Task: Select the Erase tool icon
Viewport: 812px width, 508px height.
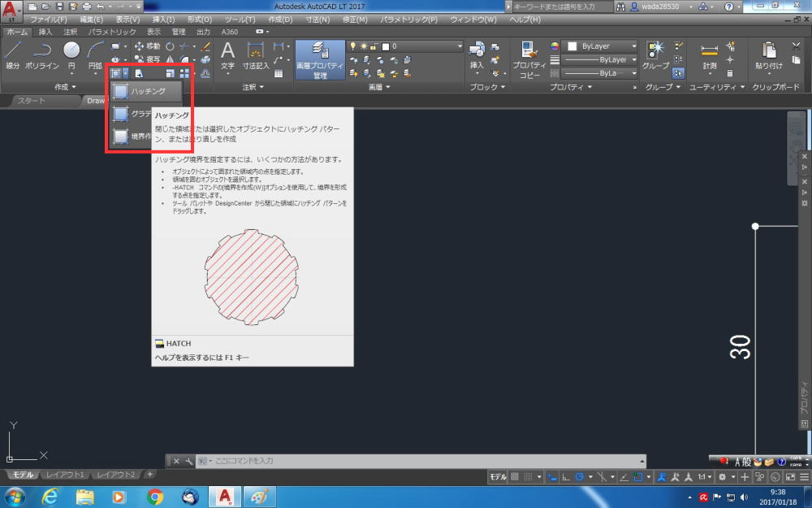Action: [x=205, y=46]
